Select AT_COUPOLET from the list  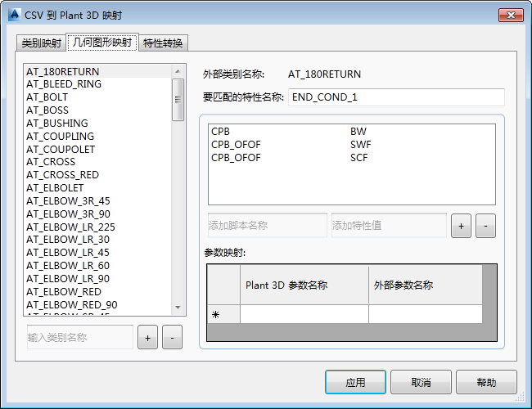point(98,149)
